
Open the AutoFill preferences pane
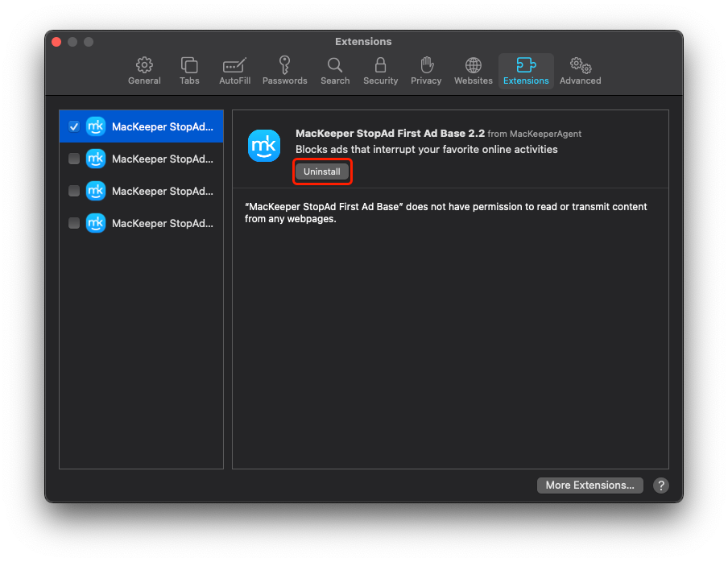(x=234, y=71)
